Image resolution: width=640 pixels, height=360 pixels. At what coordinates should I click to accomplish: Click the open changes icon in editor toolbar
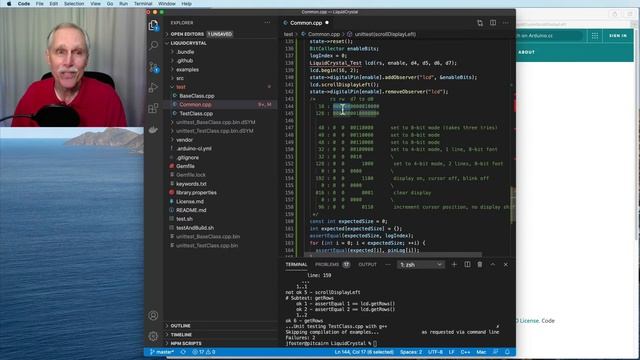(480, 23)
